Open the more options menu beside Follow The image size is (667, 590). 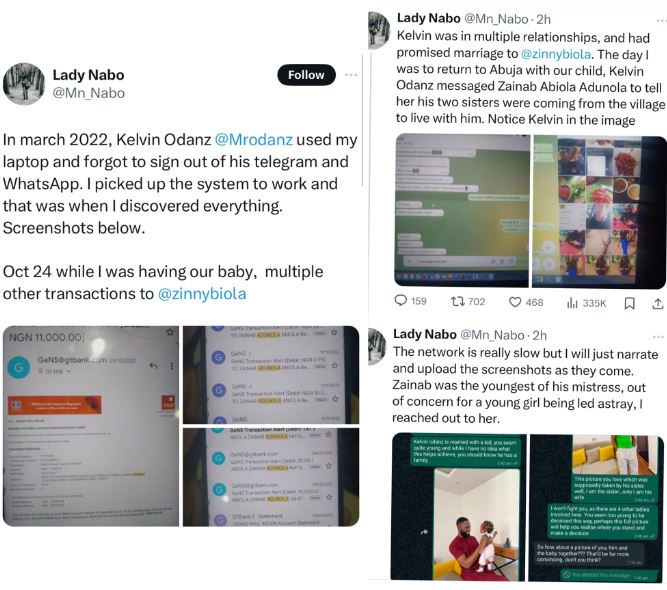(x=351, y=75)
